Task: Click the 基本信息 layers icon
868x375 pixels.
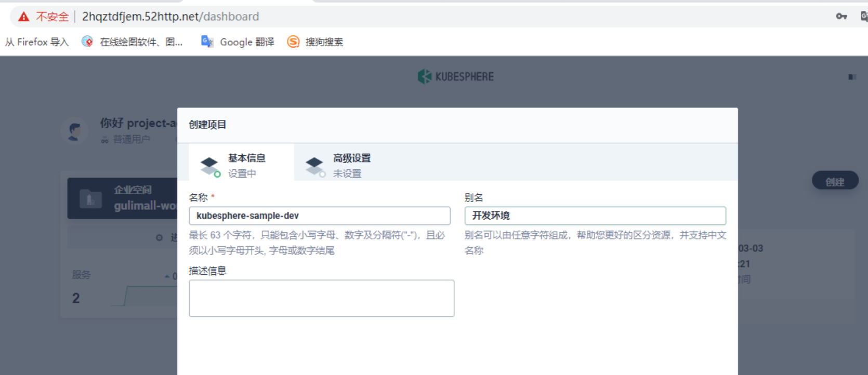Action: (x=210, y=166)
